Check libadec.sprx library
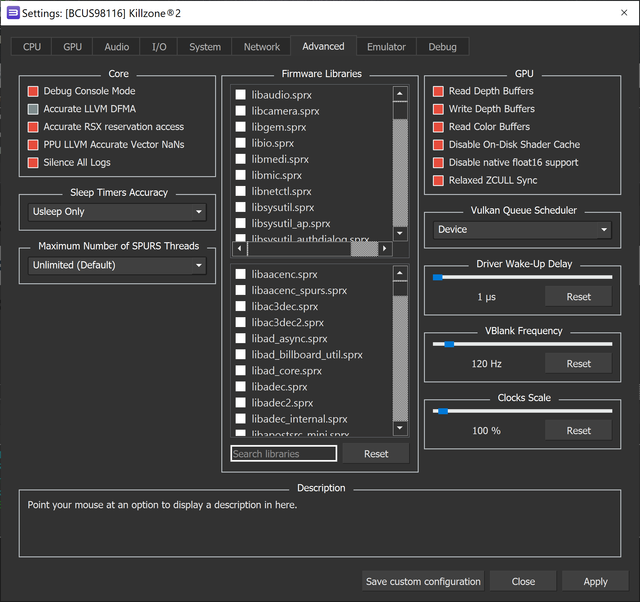Screen dimensions: 640x602 (241, 387)
